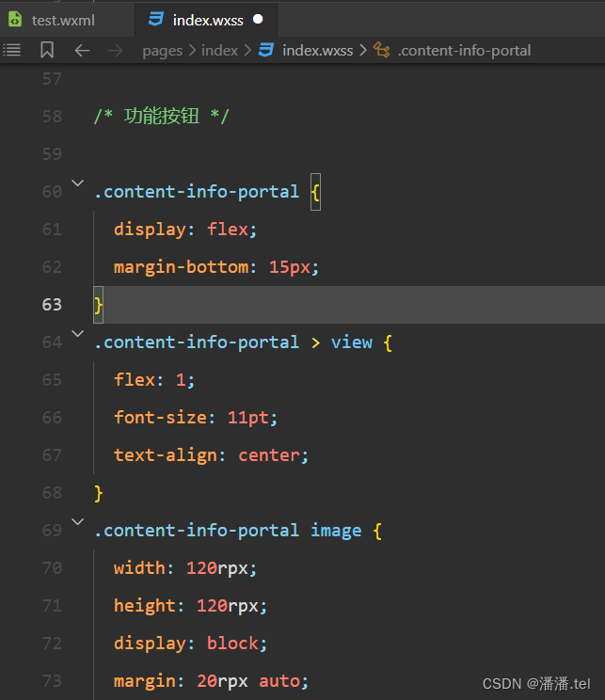Click '20rpx' on line 73

(222, 681)
